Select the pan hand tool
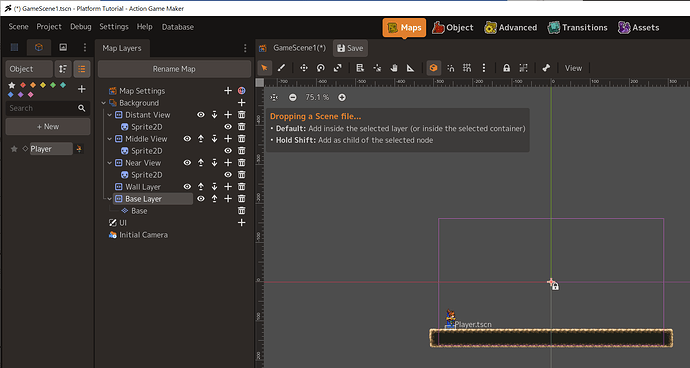690x368 pixels. click(394, 68)
